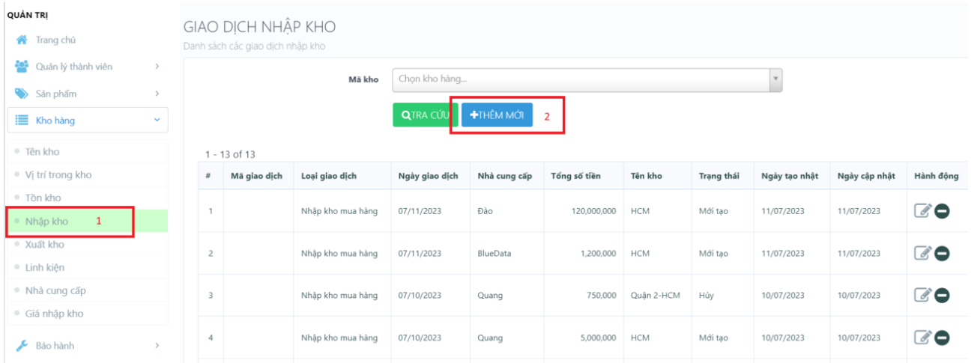
Task: Expand Quản lý thành viên chevron
Action: pos(157,67)
